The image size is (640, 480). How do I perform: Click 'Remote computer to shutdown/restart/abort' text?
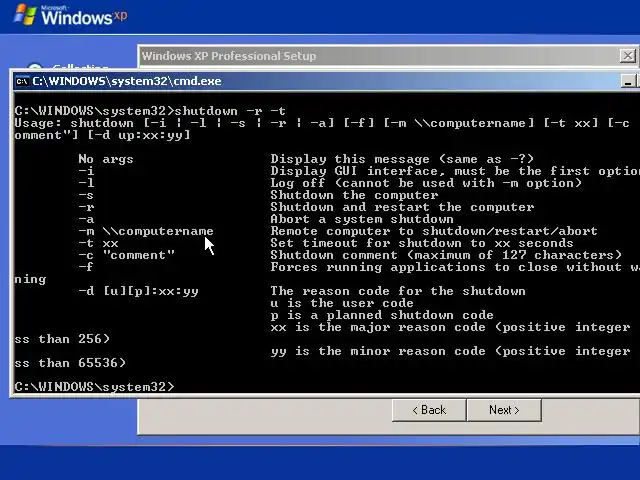(434, 231)
